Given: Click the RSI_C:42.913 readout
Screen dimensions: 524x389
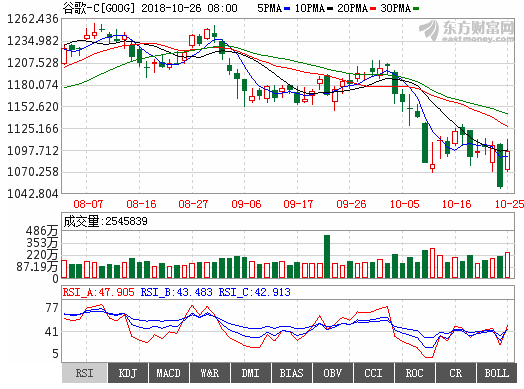Looking at the screenshot, I should coord(255,292).
